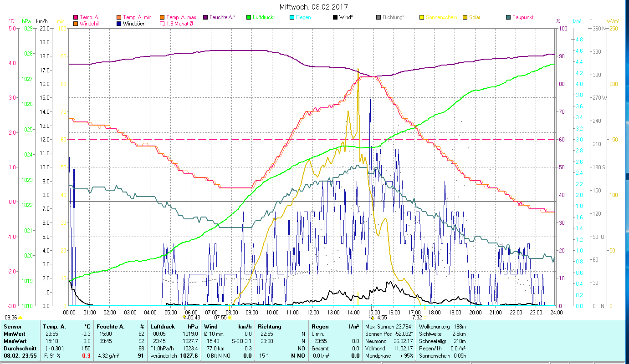The image size is (629, 364).
Task: Click the 360 N label on direction axis
Action: click(x=599, y=28)
